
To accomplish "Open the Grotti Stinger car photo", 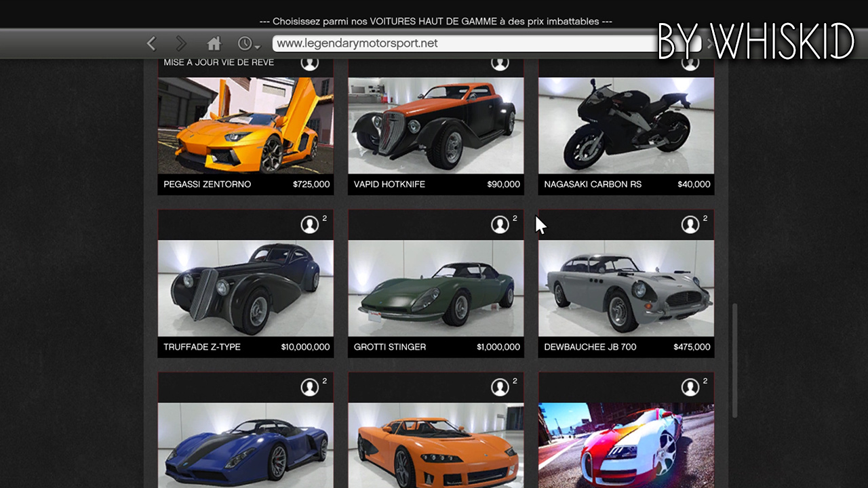I will tap(436, 288).
